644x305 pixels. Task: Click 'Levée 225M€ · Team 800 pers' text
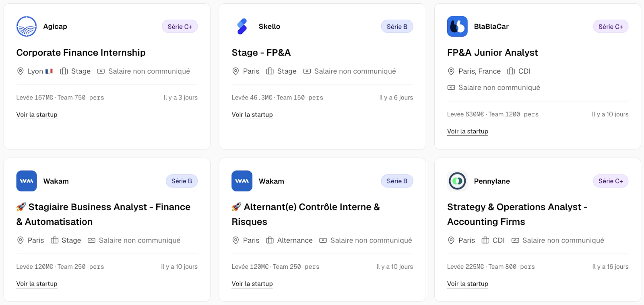(491, 267)
